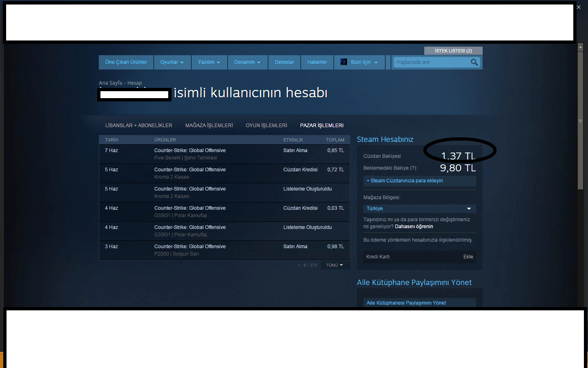The height and width of the screenshot is (368, 588).
Task: Click the vertical scrollbar thumb
Action: (x=580, y=120)
